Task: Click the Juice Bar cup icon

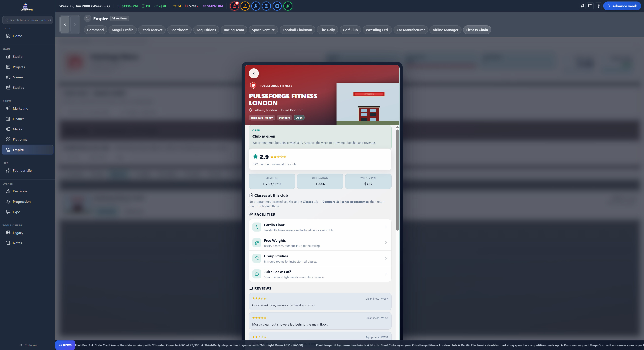Action: [x=257, y=274]
